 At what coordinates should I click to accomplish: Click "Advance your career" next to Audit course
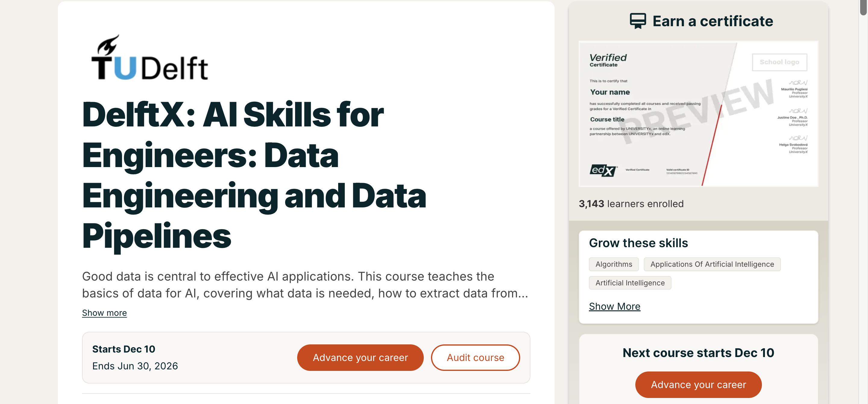(x=360, y=358)
